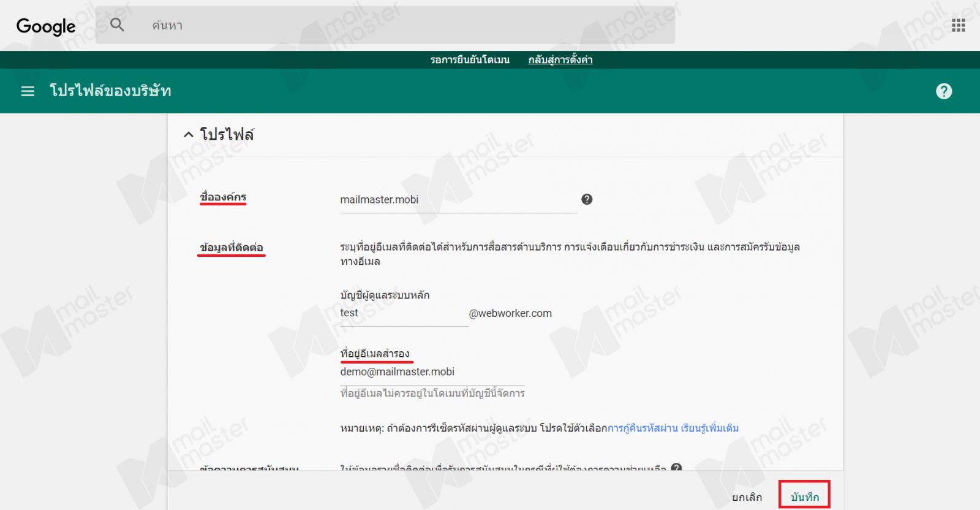
Task: Open the Google apps grid
Action: (958, 25)
